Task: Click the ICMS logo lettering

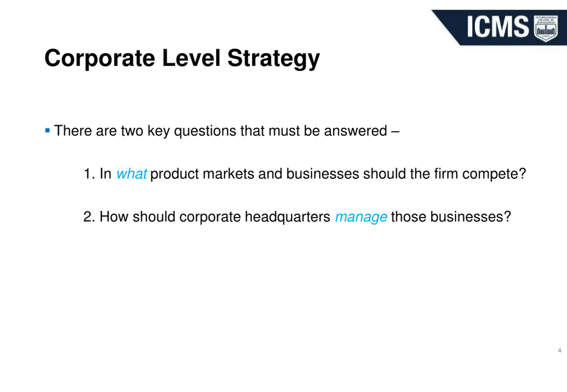Action: 498,27
